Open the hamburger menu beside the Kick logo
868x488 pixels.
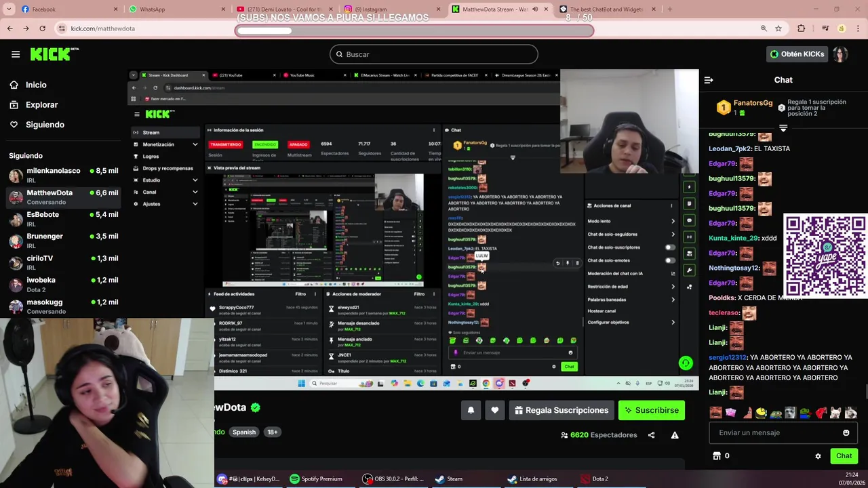pos(16,54)
